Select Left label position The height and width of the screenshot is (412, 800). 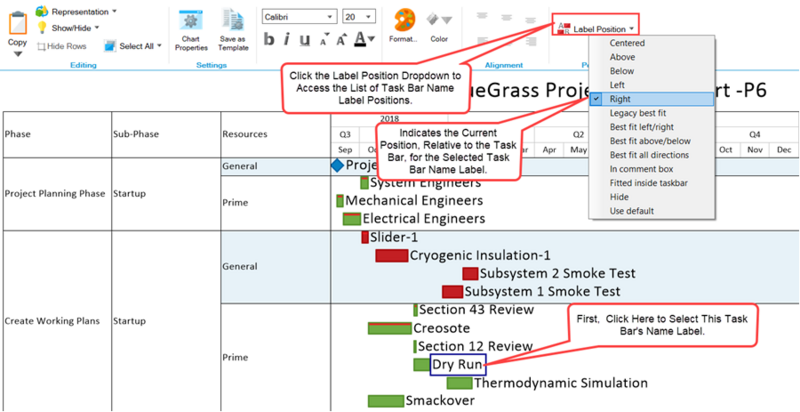pos(652,85)
